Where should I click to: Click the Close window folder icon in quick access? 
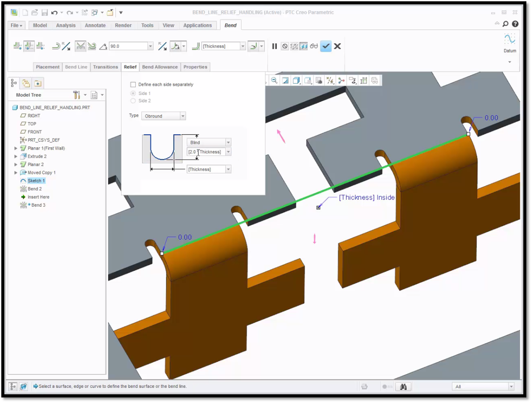[x=111, y=12]
